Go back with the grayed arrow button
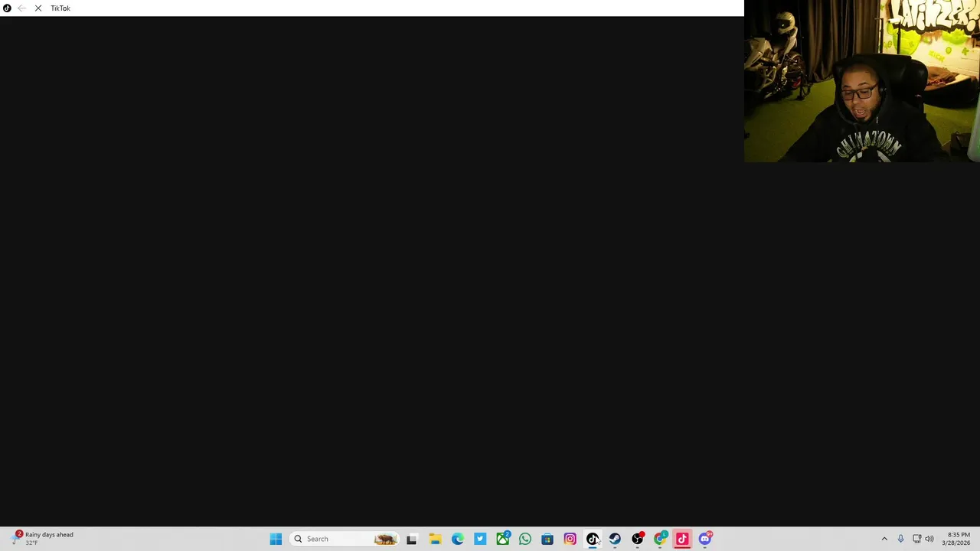The width and height of the screenshot is (980, 551). point(21,8)
